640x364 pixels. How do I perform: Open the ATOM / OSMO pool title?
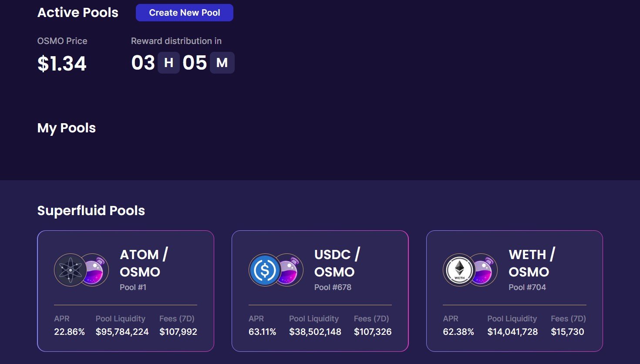click(x=144, y=263)
